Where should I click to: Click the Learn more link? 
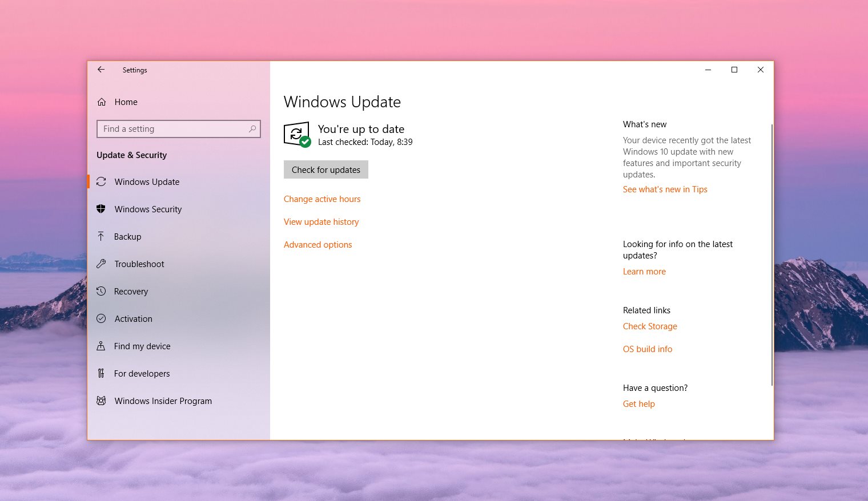click(644, 272)
